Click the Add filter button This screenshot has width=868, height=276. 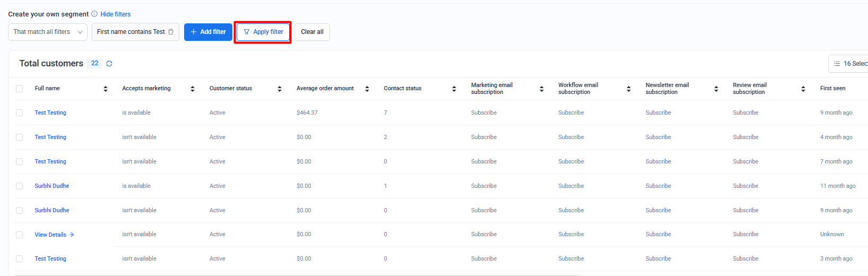(208, 32)
